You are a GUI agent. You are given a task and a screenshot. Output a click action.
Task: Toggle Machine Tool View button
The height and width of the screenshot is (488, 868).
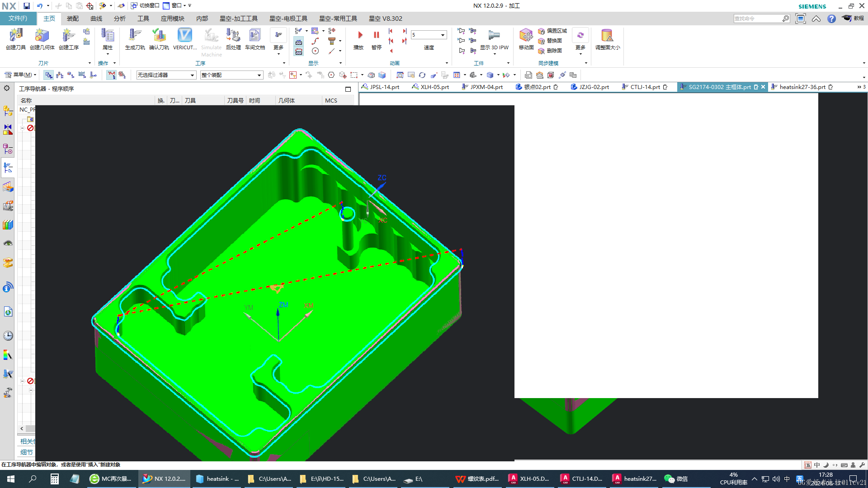click(x=60, y=75)
